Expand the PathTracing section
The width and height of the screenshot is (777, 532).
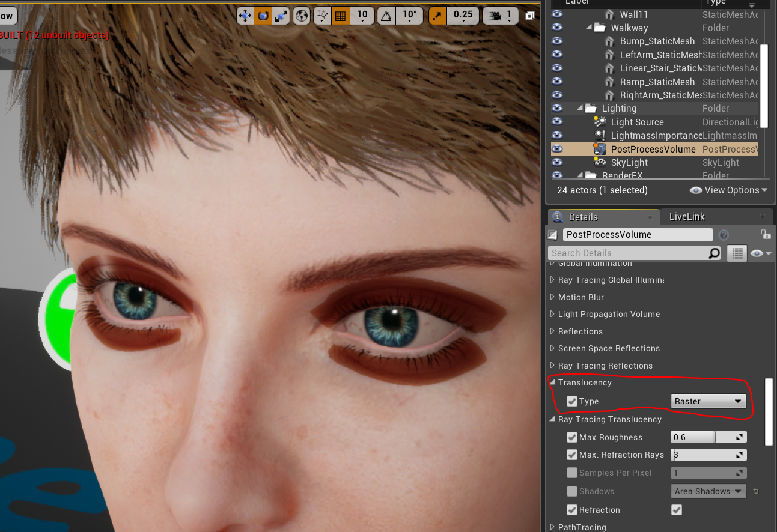(x=553, y=527)
